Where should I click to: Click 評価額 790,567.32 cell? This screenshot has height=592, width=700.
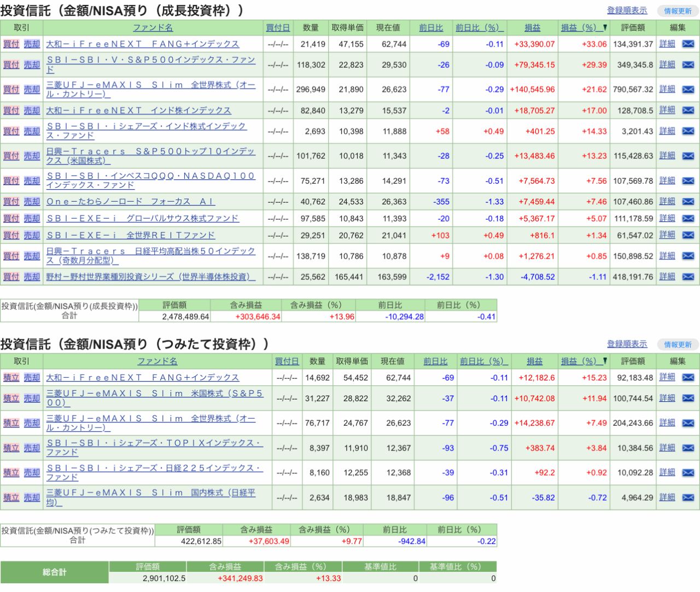tap(633, 89)
